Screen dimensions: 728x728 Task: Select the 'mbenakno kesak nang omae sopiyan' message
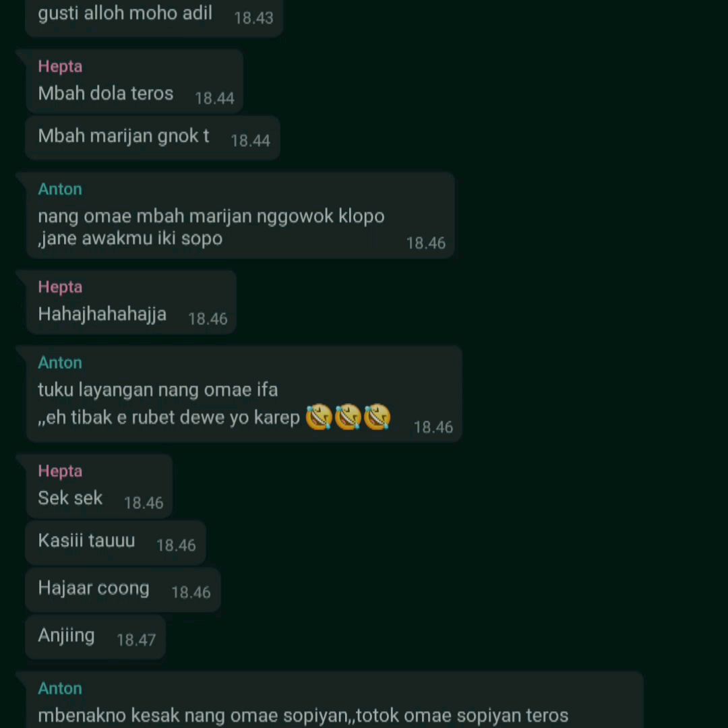click(303, 715)
